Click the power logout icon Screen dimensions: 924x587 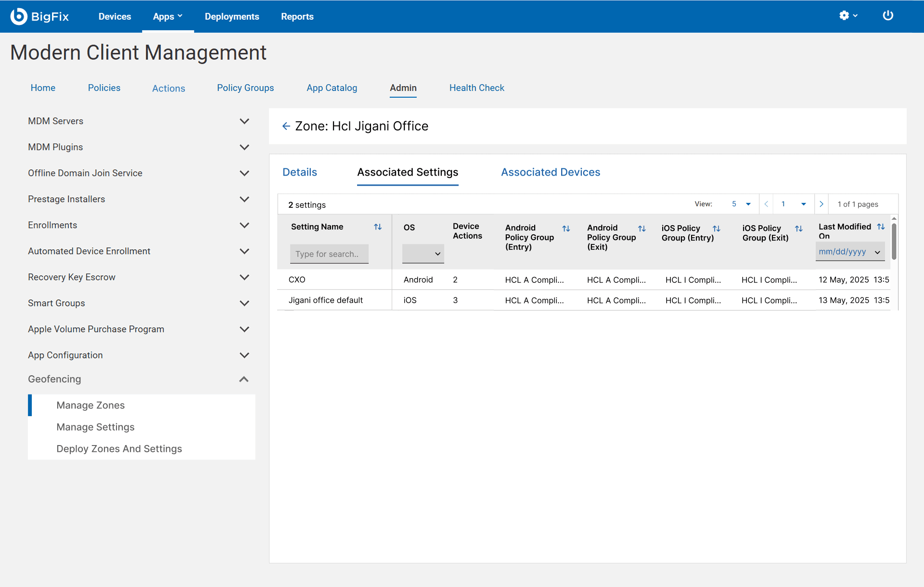coord(888,16)
